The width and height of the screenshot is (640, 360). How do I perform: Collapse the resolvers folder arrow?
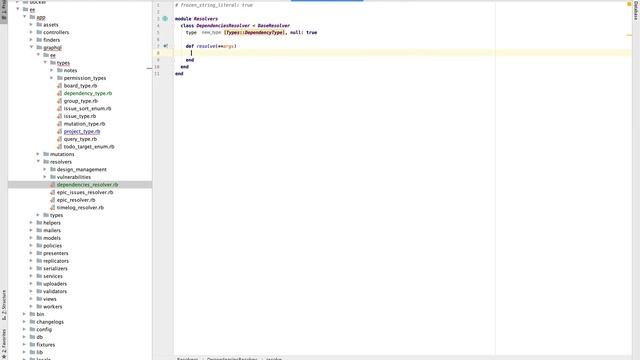[x=38, y=162]
